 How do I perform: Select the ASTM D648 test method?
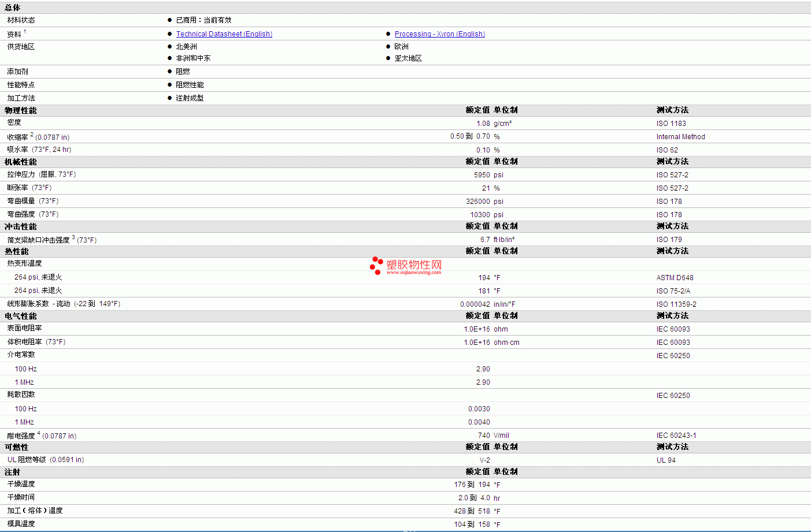pyautogui.click(x=675, y=278)
